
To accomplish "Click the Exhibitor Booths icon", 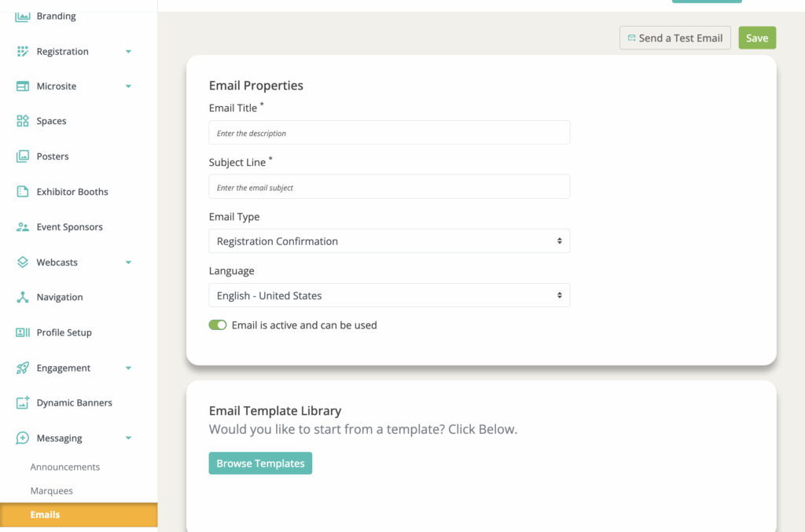I will tap(23, 192).
